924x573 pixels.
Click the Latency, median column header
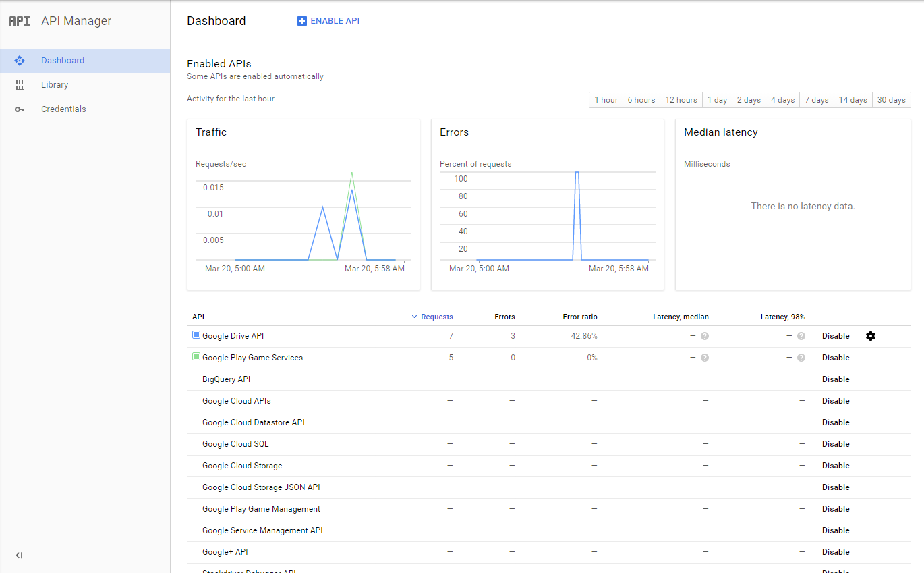tap(681, 317)
